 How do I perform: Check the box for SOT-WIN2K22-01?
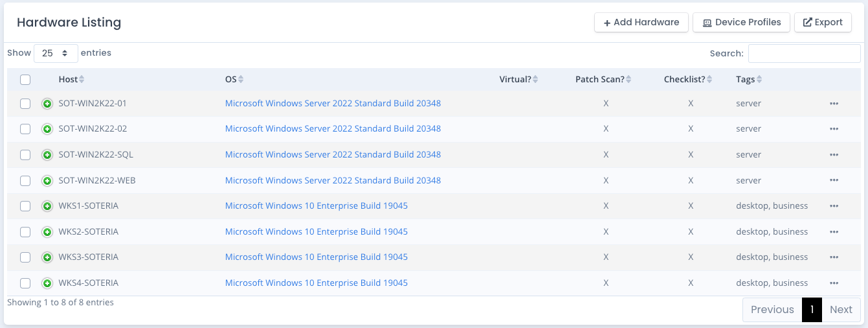coord(25,104)
